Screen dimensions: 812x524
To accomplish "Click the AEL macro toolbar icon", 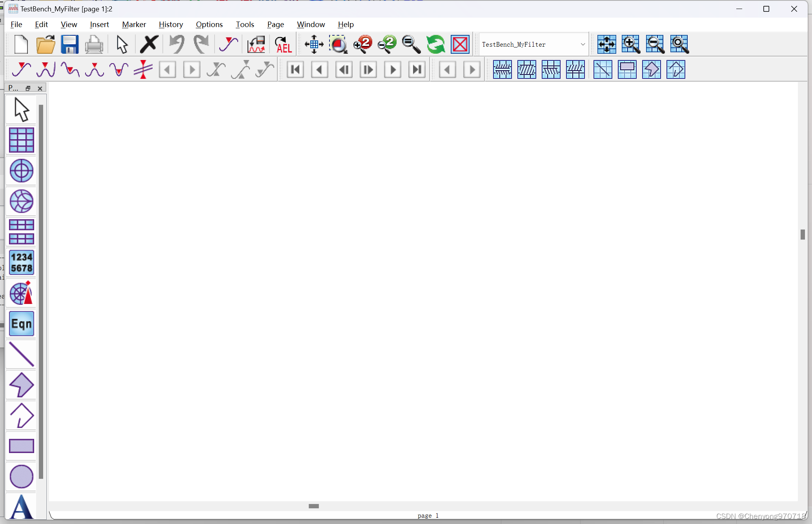I will pos(282,44).
